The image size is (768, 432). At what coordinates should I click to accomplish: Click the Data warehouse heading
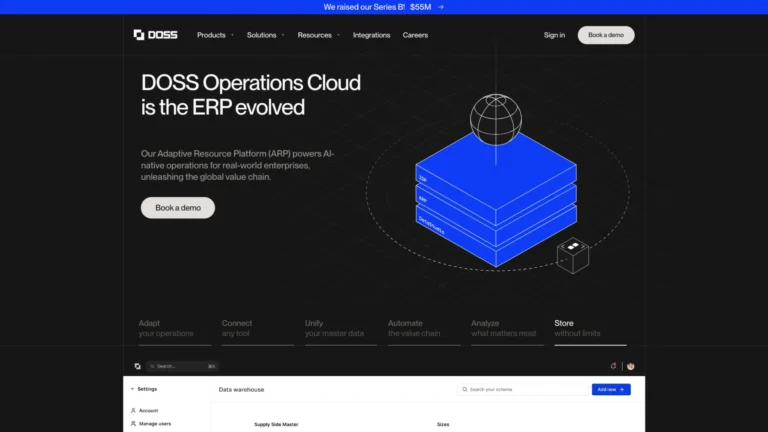(241, 389)
